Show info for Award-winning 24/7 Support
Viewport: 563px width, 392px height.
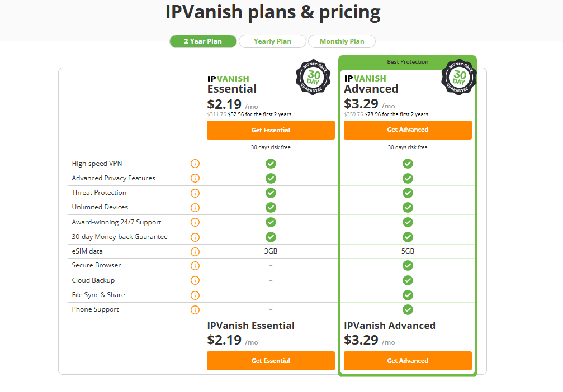195,222
